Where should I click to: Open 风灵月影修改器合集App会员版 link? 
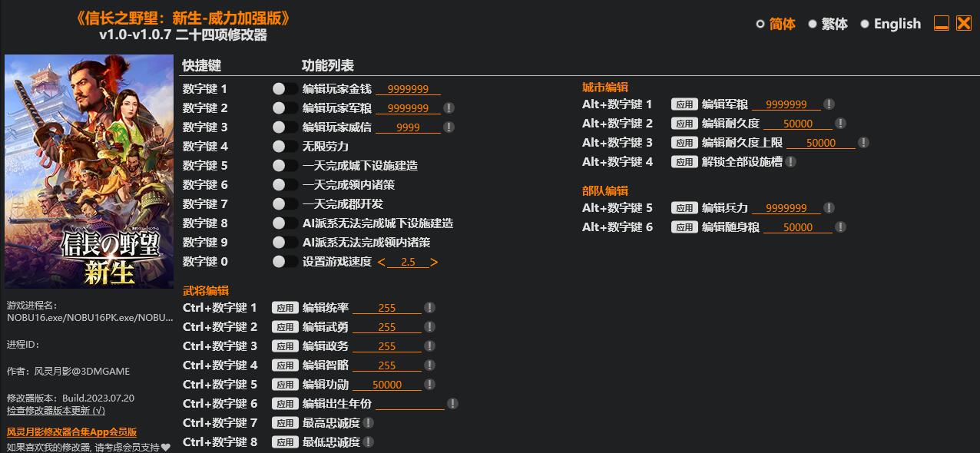(71, 432)
